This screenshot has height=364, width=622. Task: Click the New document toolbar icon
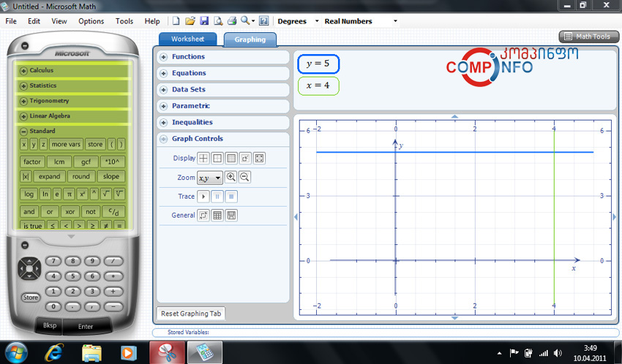pyautogui.click(x=176, y=21)
